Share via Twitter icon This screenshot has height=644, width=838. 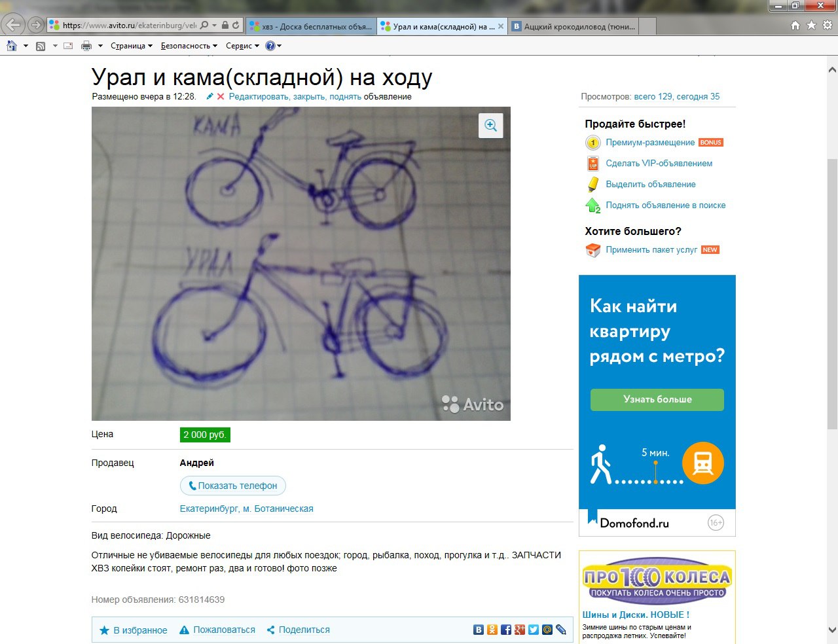point(534,630)
